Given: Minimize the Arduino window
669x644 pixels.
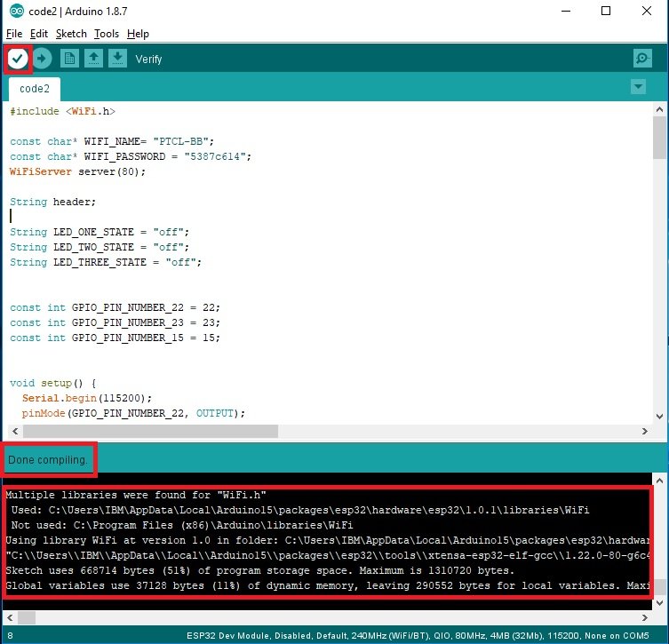Looking at the screenshot, I should pos(566,11).
